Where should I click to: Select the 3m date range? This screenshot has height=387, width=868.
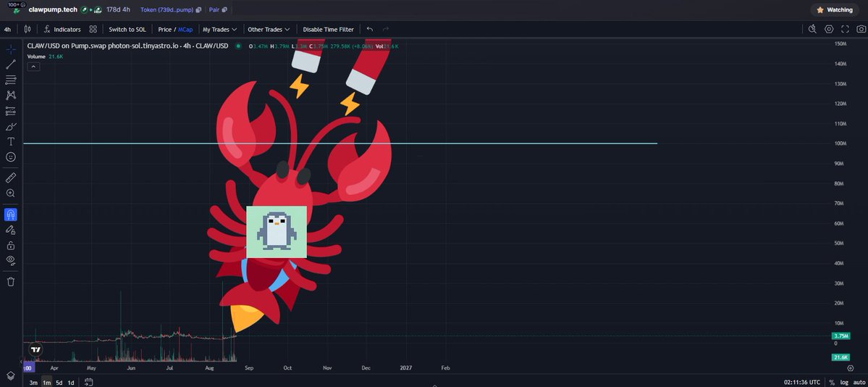tap(33, 383)
